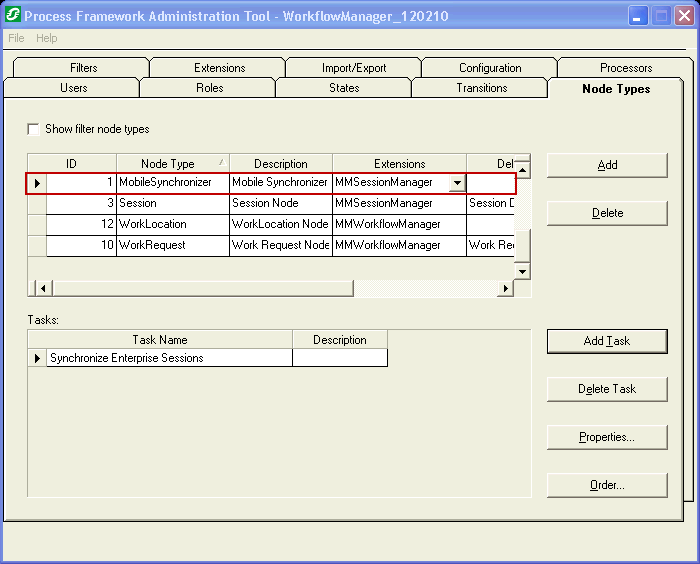Sort grid by Node Type column header
Screen dimensions: 700x564
coord(172,164)
